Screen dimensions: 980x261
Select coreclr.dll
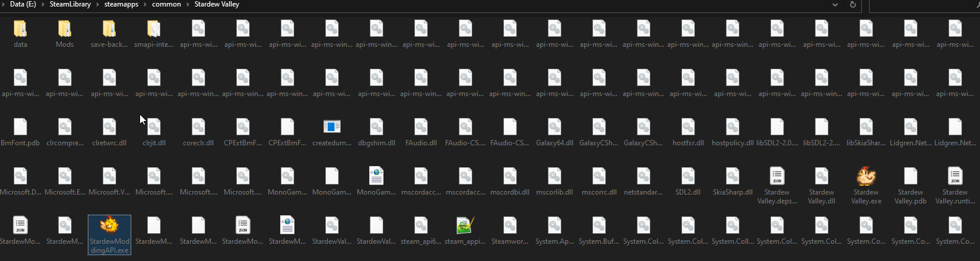[198, 132]
